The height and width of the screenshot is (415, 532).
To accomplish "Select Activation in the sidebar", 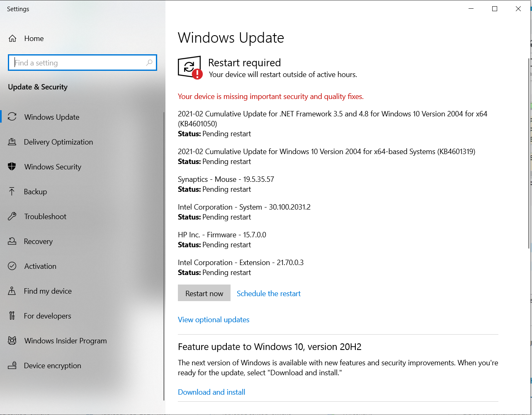I will [82, 266].
